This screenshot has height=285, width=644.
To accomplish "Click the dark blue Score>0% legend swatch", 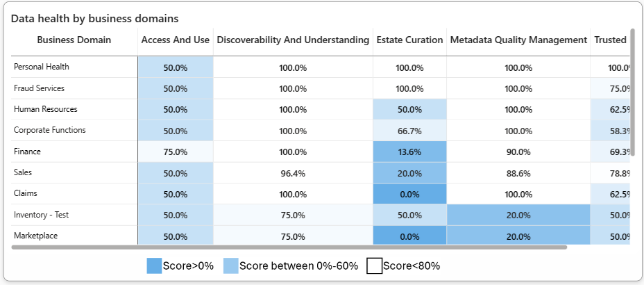I will click(154, 266).
